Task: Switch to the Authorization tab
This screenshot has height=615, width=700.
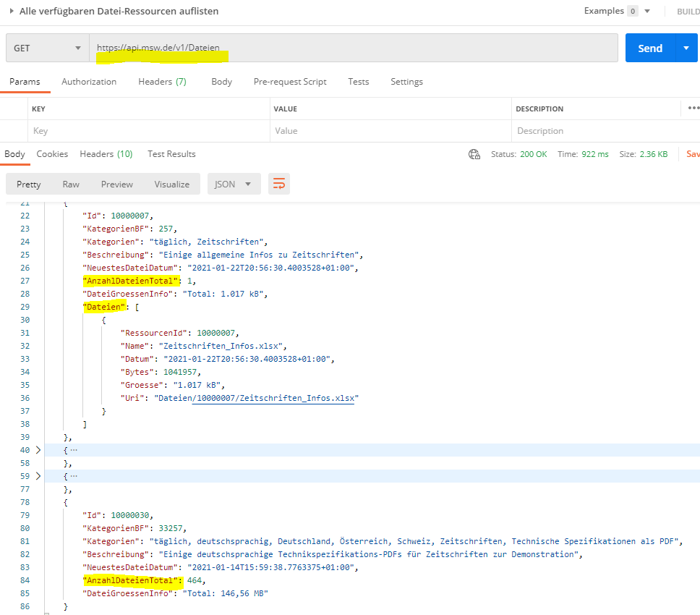Action: (x=89, y=82)
